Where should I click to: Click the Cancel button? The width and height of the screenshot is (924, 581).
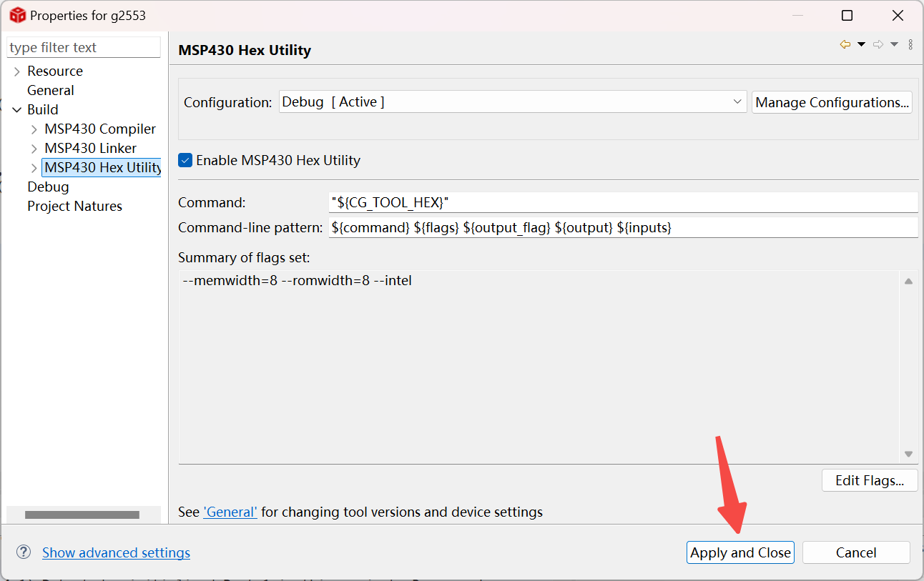pos(856,552)
